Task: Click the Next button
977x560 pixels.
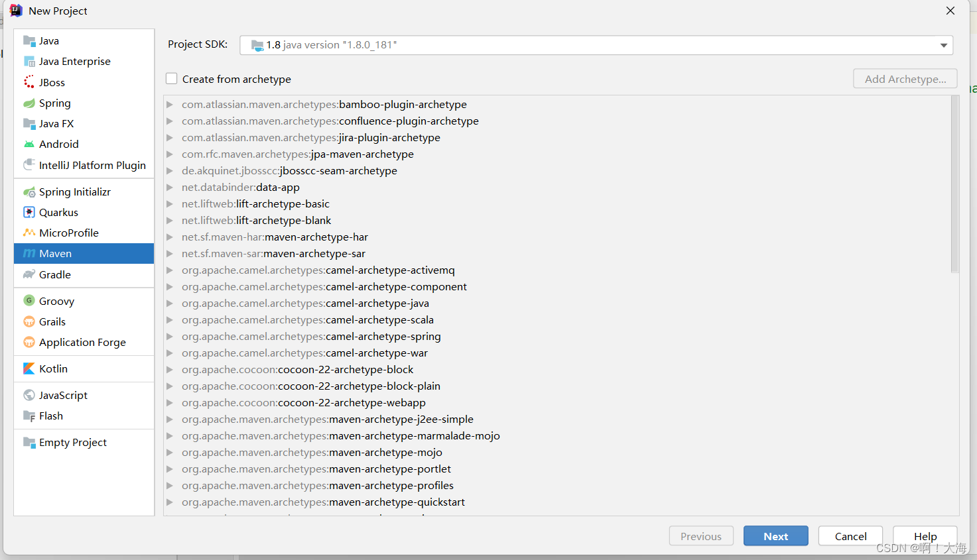Action: coord(775,536)
